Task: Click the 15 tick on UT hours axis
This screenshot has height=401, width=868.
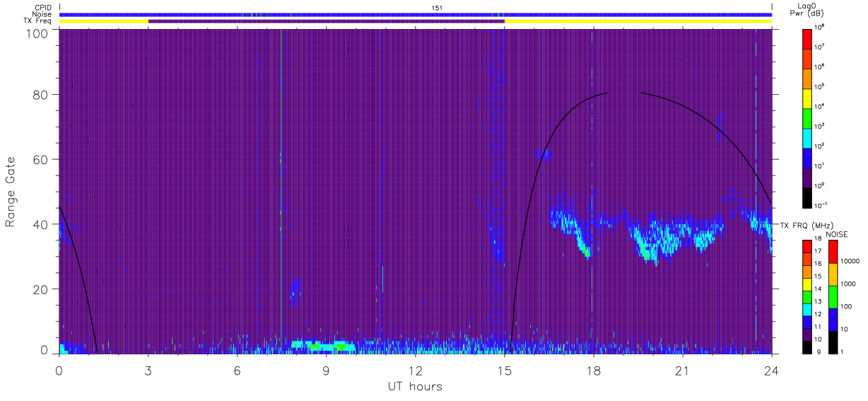Action: pyautogui.click(x=504, y=370)
